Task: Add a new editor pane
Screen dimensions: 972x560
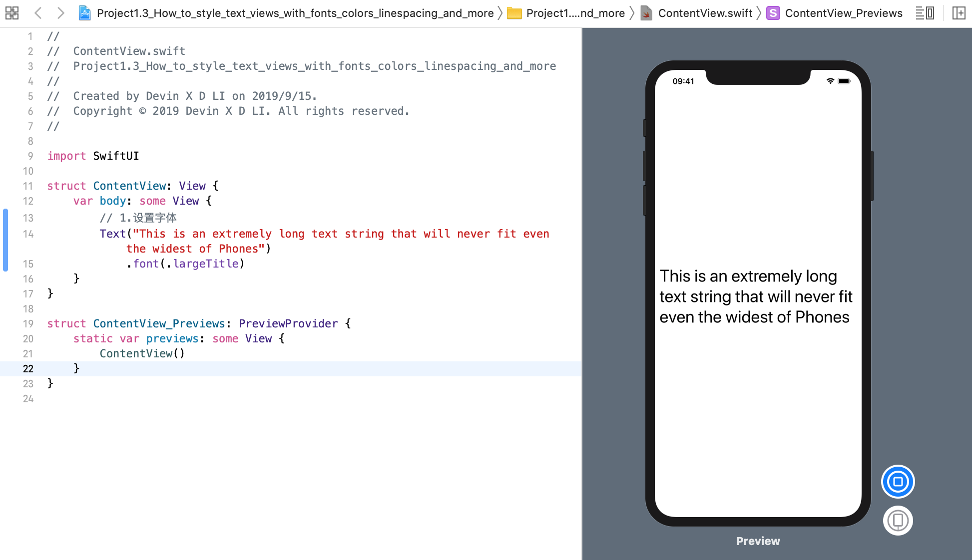Action: 959,13
